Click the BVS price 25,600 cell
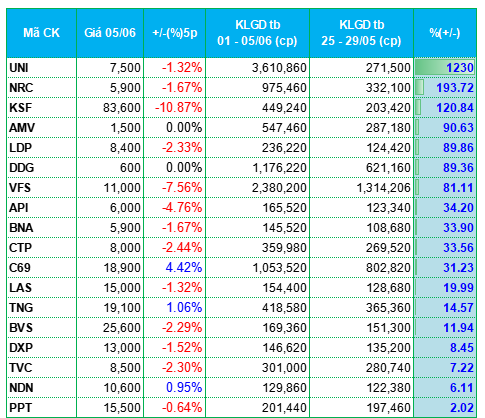 110,328
